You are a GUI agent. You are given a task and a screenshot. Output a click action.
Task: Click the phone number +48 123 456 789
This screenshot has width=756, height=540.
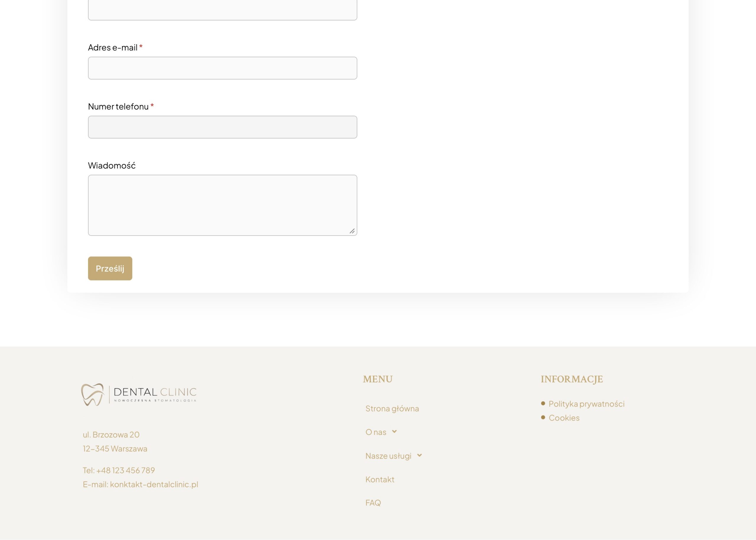point(126,470)
